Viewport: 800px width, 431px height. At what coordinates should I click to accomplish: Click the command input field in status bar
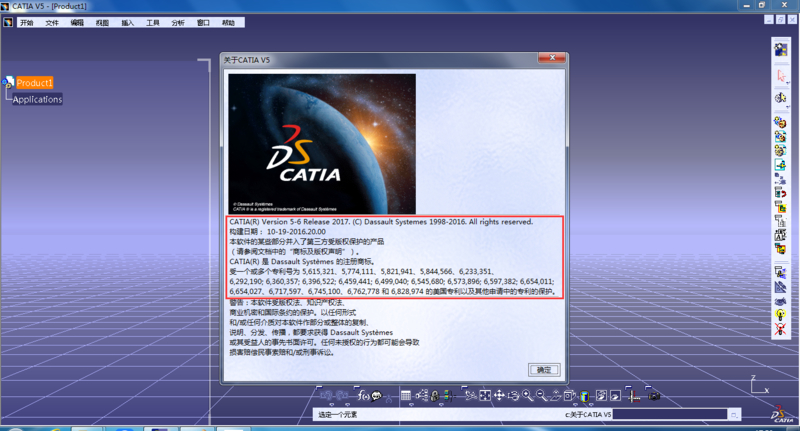[670, 414]
